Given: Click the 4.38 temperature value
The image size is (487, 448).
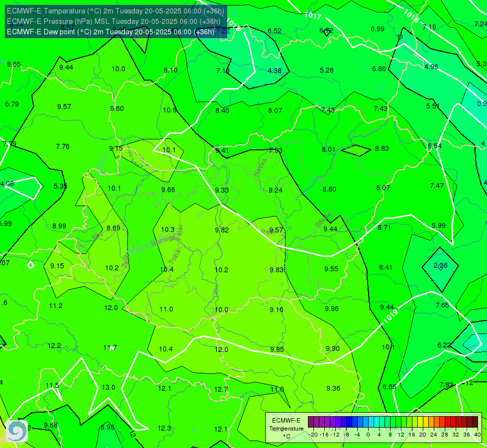Looking at the screenshot, I should (275, 71).
